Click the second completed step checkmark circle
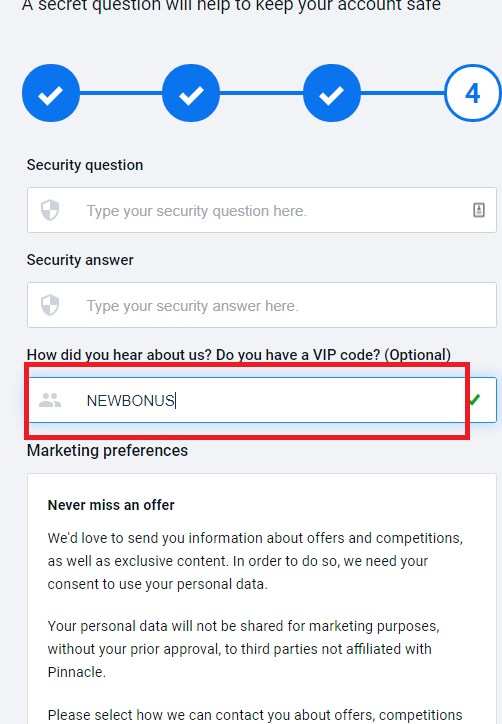Image resolution: width=502 pixels, height=724 pixels. (x=191, y=93)
